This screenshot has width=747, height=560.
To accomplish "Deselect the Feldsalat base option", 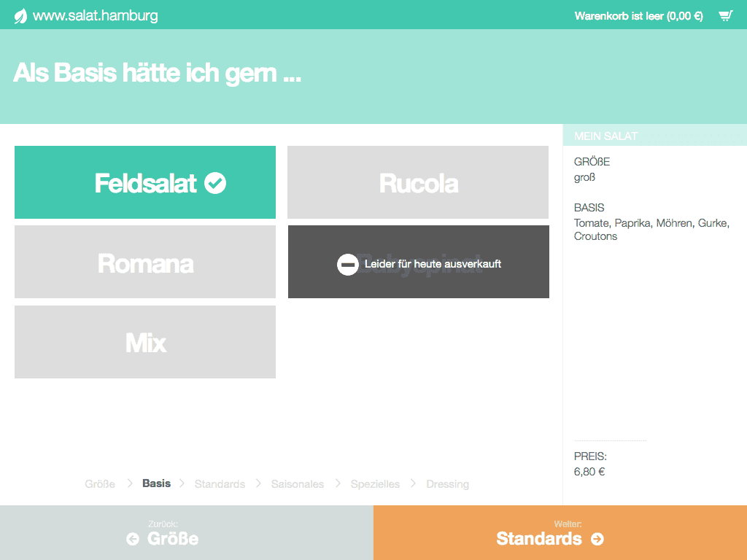I will click(x=144, y=182).
